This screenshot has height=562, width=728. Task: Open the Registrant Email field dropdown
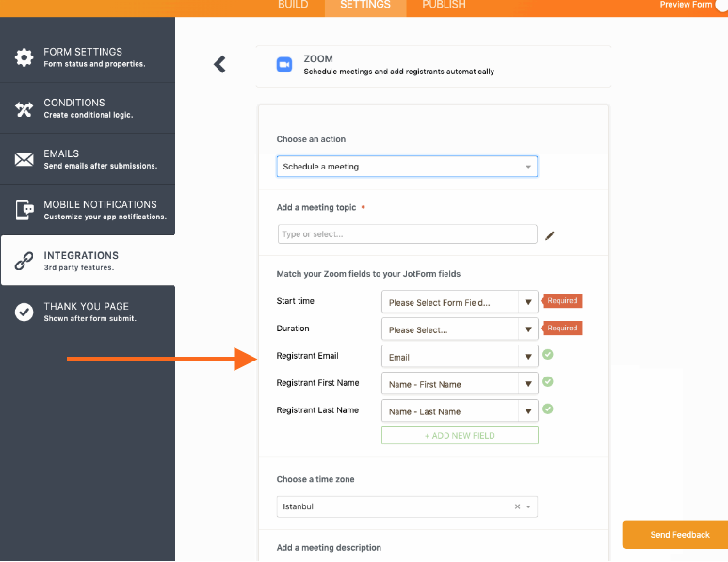pyautogui.click(x=528, y=357)
